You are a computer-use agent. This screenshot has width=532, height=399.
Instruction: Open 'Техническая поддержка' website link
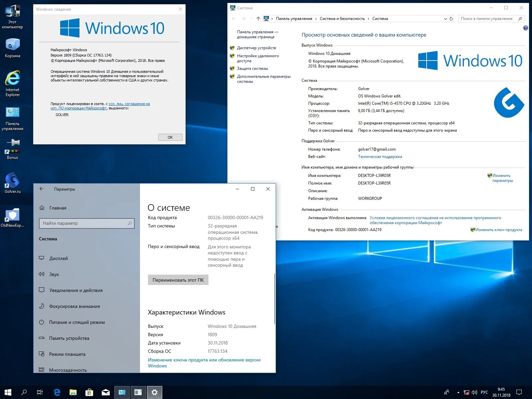(x=380, y=157)
